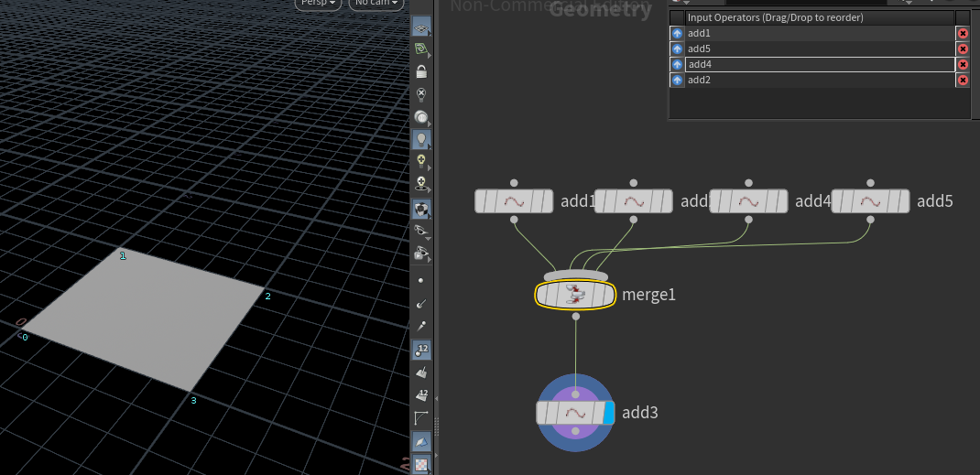Screen dimensions: 980x475
Task: Toggle display point normals icon
Action: (421, 303)
